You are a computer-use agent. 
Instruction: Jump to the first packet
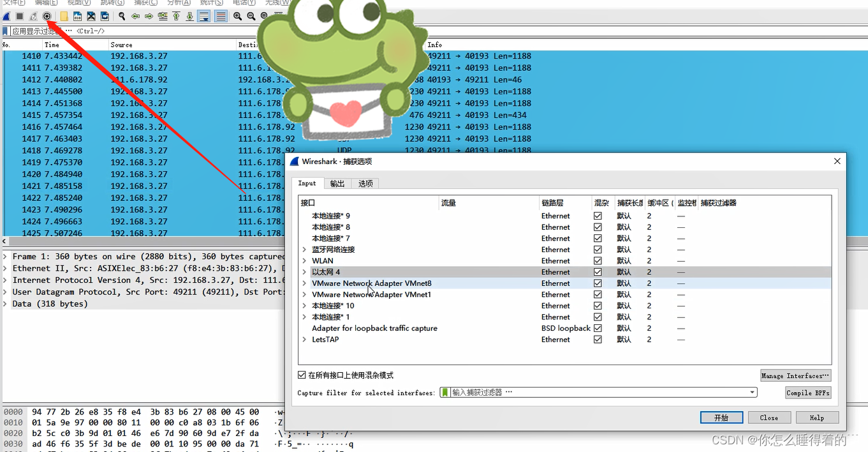pyautogui.click(x=176, y=16)
